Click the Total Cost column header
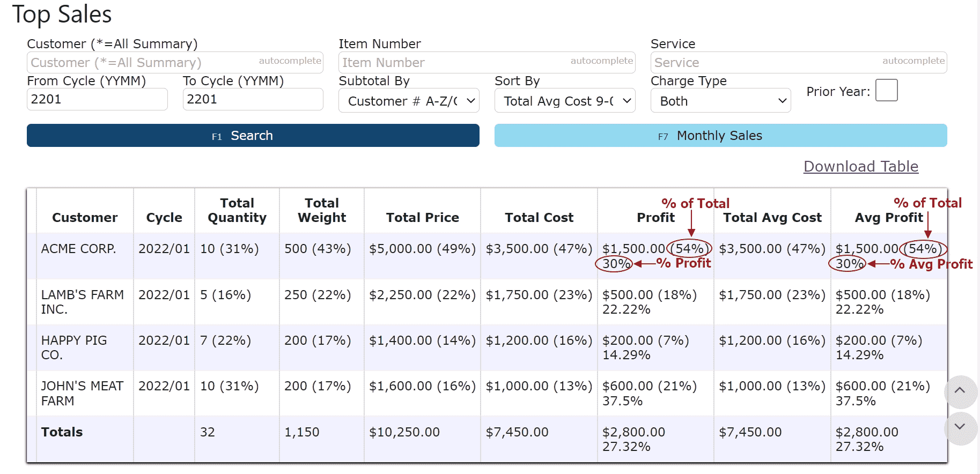 coord(539,218)
